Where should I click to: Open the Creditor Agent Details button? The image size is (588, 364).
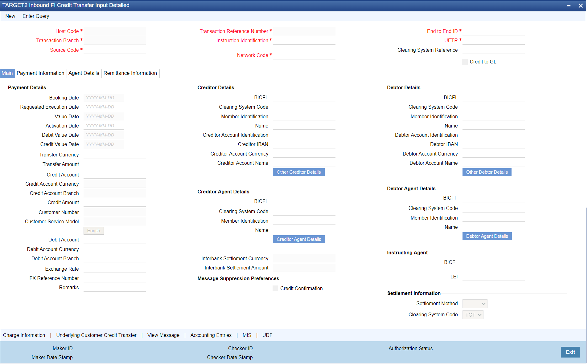tap(299, 239)
